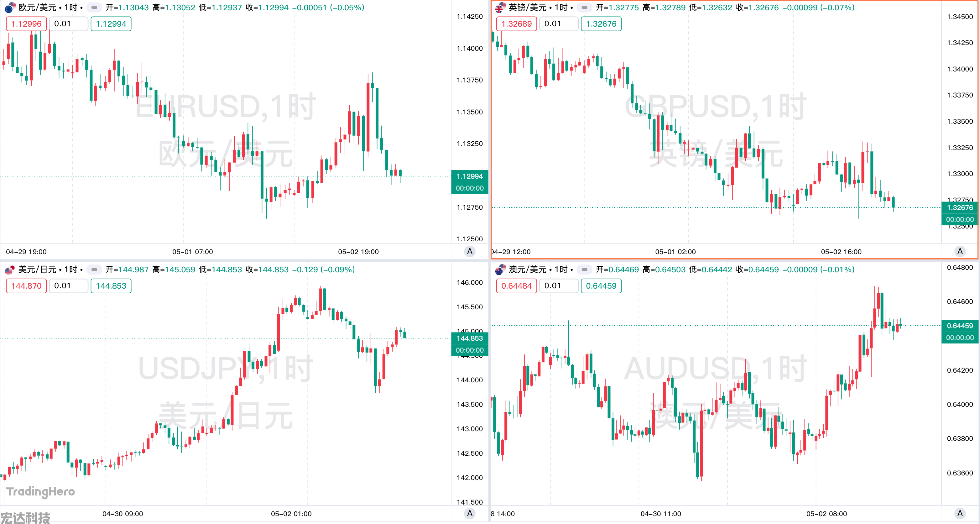Click the grey pill icon beside 澳元/美元 title

coord(584,270)
